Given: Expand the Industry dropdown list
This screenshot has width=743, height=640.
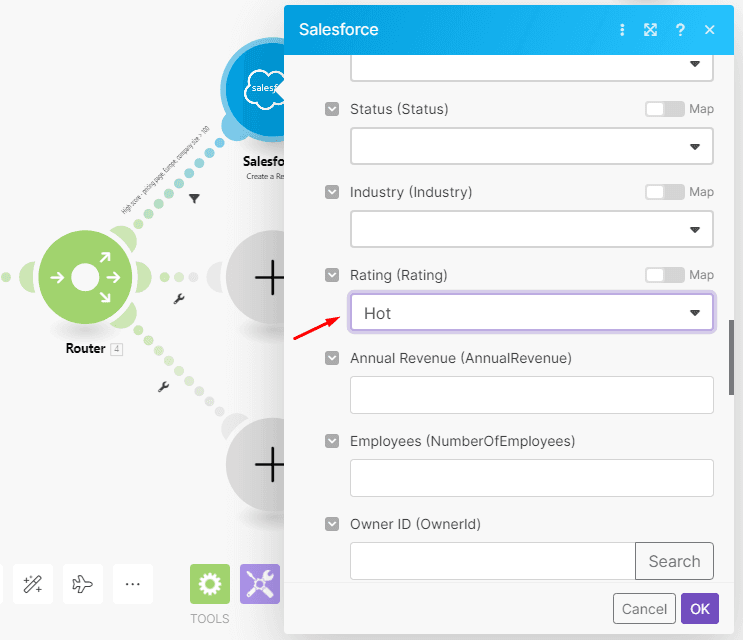Looking at the screenshot, I should pos(531,229).
